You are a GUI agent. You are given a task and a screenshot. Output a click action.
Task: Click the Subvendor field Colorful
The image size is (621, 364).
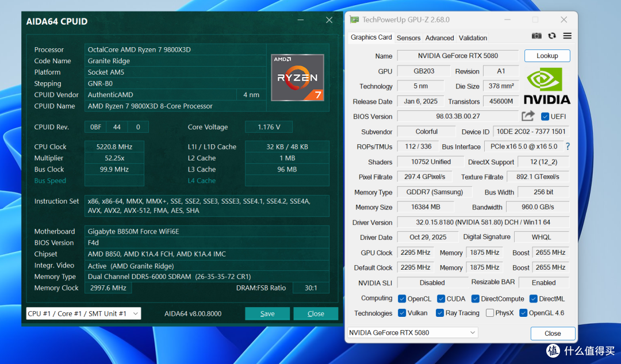[x=427, y=132]
